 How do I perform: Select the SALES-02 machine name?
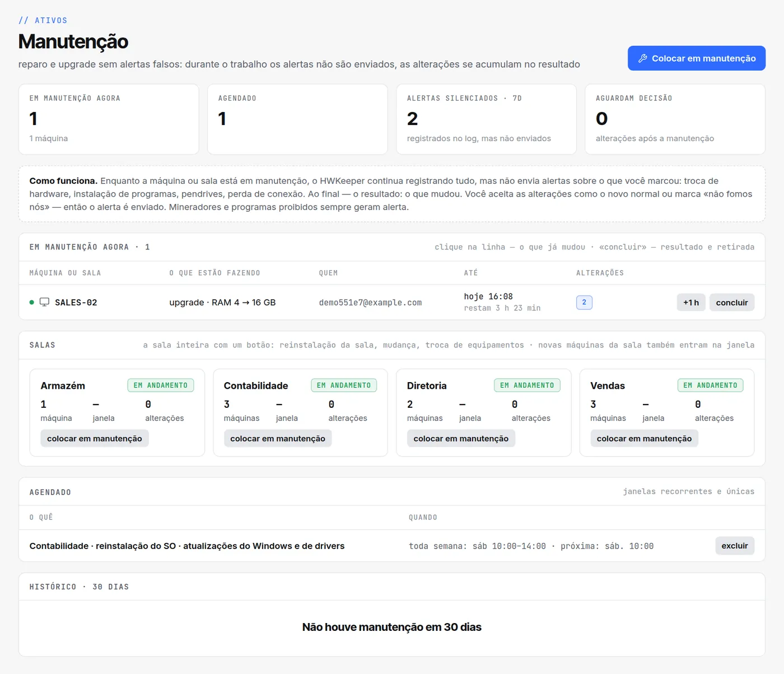pos(76,303)
